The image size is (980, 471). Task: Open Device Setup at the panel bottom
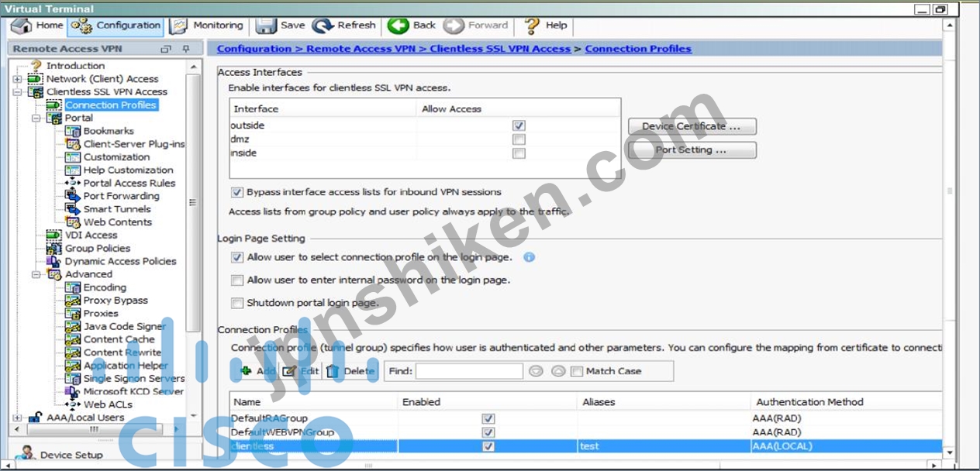71,456
